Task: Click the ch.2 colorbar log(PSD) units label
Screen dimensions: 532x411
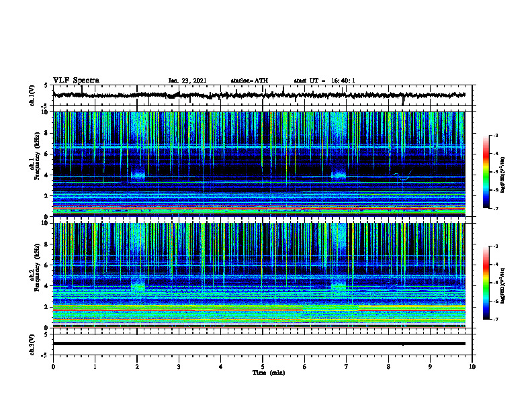Action: [503, 285]
